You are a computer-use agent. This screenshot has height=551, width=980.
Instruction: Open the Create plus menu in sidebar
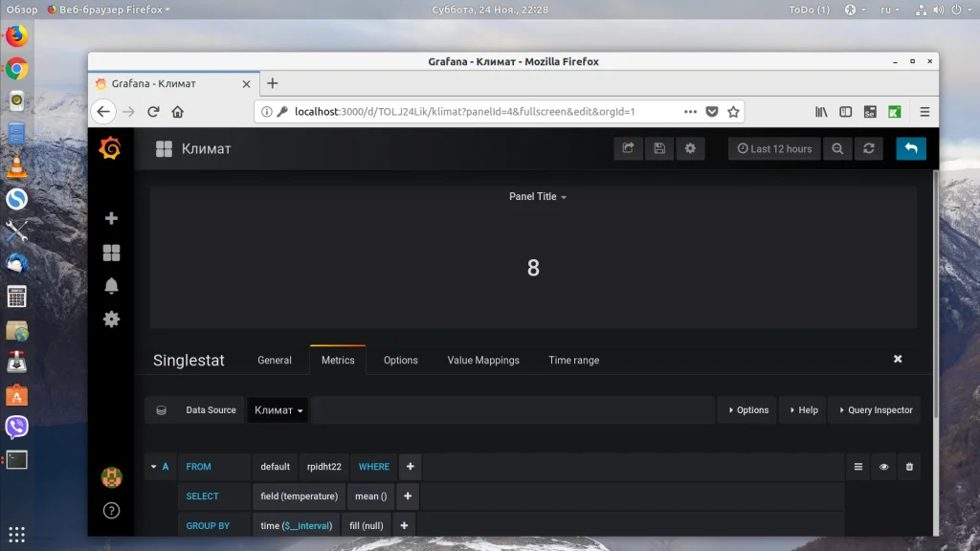[x=111, y=219]
